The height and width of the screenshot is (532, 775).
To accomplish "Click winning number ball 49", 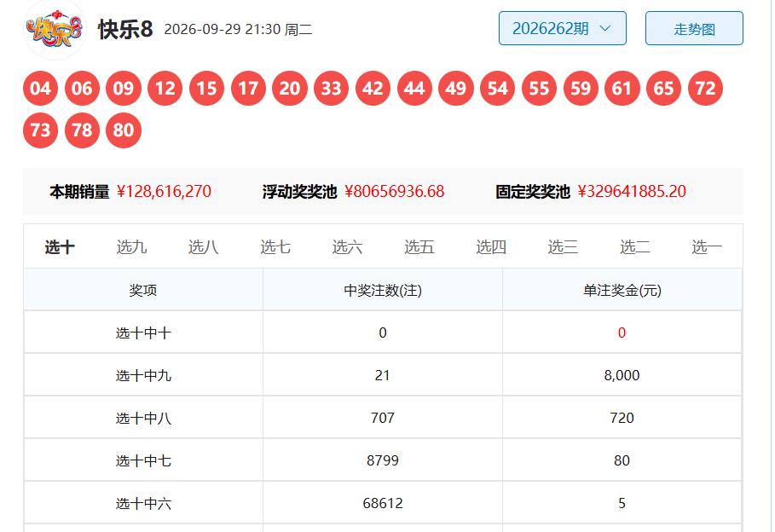I will (x=456, y=89).
